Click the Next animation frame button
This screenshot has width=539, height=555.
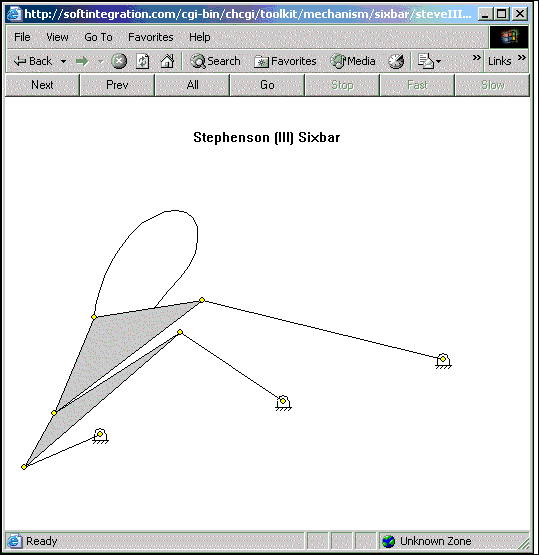42,85
